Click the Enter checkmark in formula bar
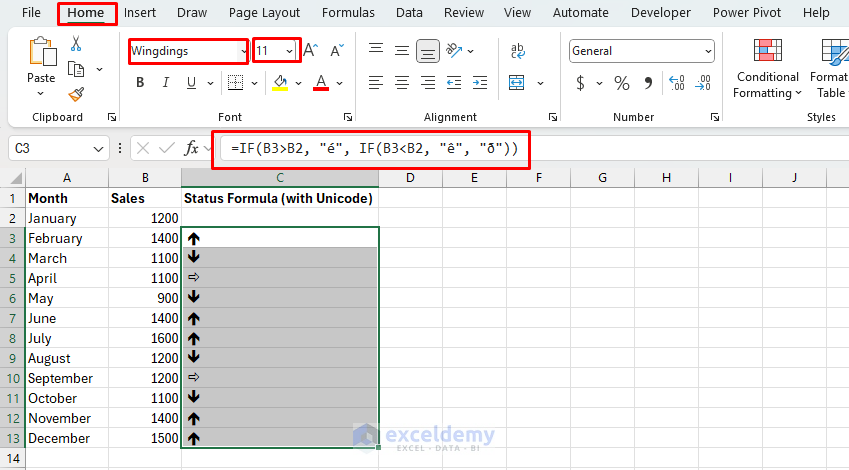Image resolution: width=849 pixels, height=470 pixels. (167, 148)
